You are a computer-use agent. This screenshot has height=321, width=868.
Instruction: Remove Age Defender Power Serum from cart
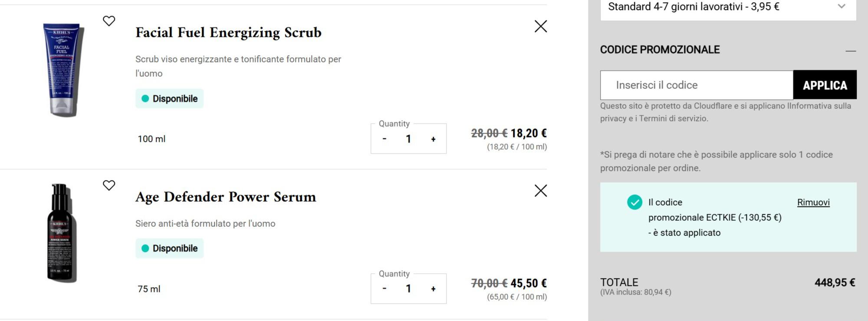(x=540, y=191)
